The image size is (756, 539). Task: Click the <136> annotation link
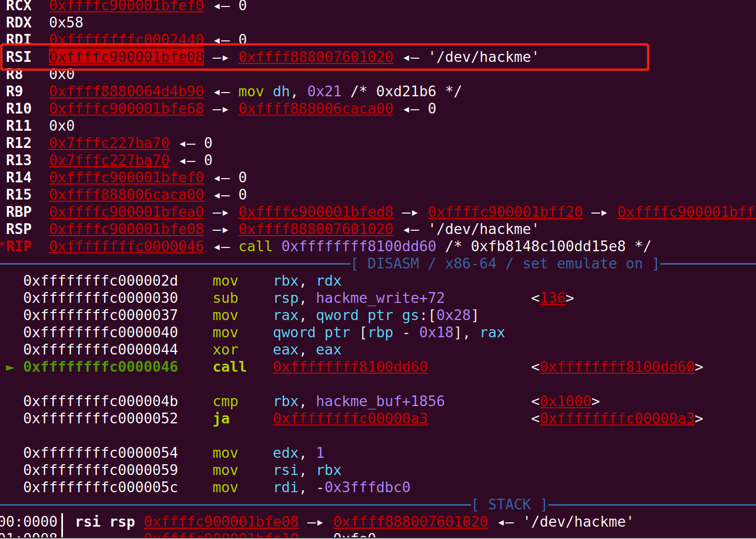[553, 298]
